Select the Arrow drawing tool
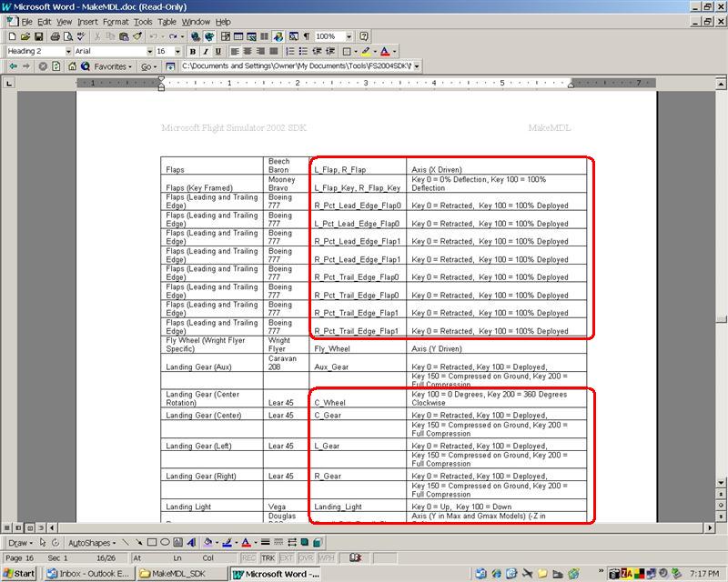Image resolution: width=728 pixels, height=582 pixels. [x=138, y=542]
